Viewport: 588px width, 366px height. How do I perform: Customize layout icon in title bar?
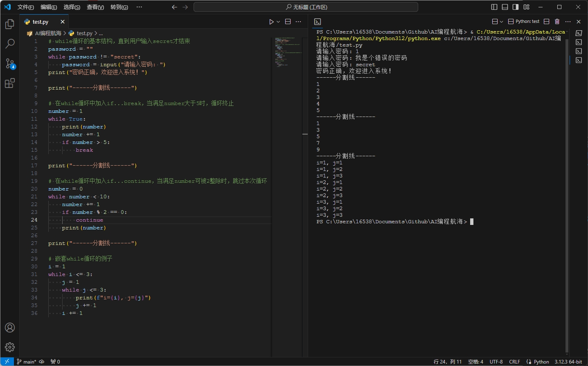point(527,7)
